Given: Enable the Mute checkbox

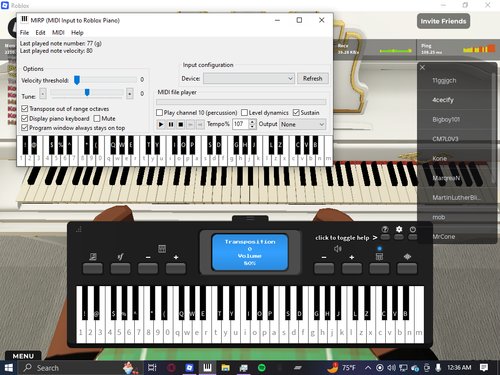Looking at the screenshot, I should tap(97, 118).
